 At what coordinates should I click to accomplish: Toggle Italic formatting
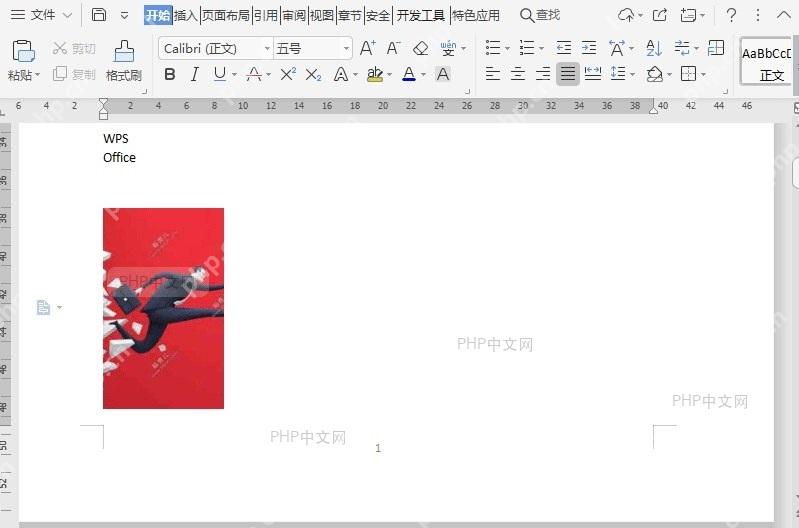point(195,74)
